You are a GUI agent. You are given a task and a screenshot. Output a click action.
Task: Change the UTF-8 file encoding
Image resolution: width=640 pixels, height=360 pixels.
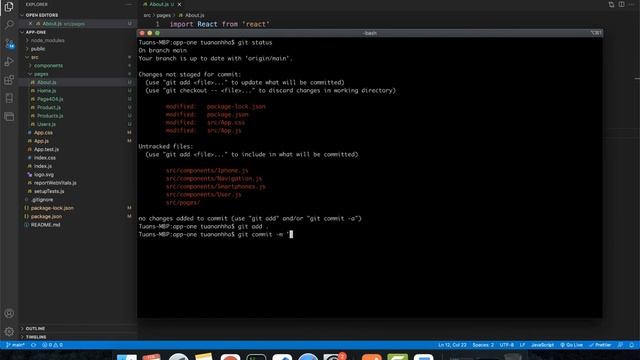507,345
